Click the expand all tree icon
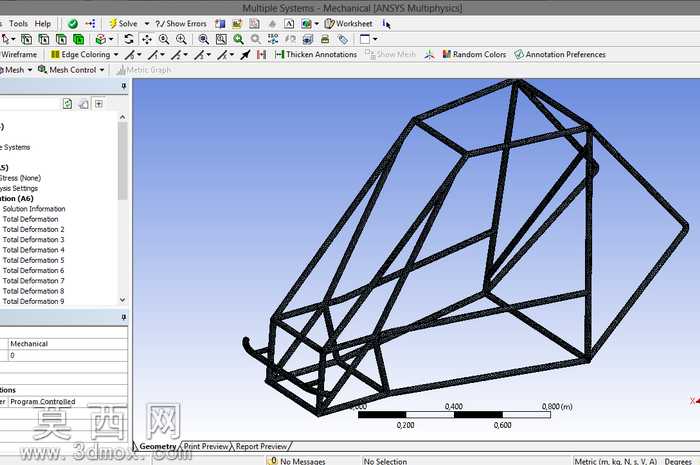Screen dimensions: 700x465 [99, 104]
